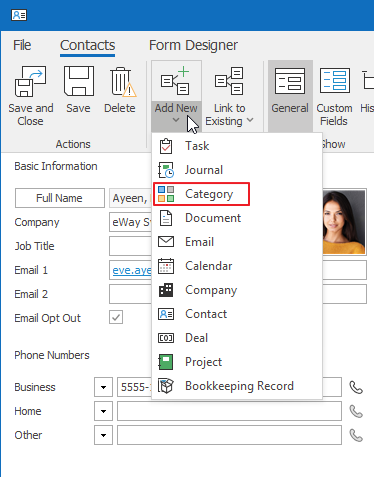This screenshot has height=477, width=374.
Task: Click the phone icon beside Other number
Action: [x=356, y=435]
